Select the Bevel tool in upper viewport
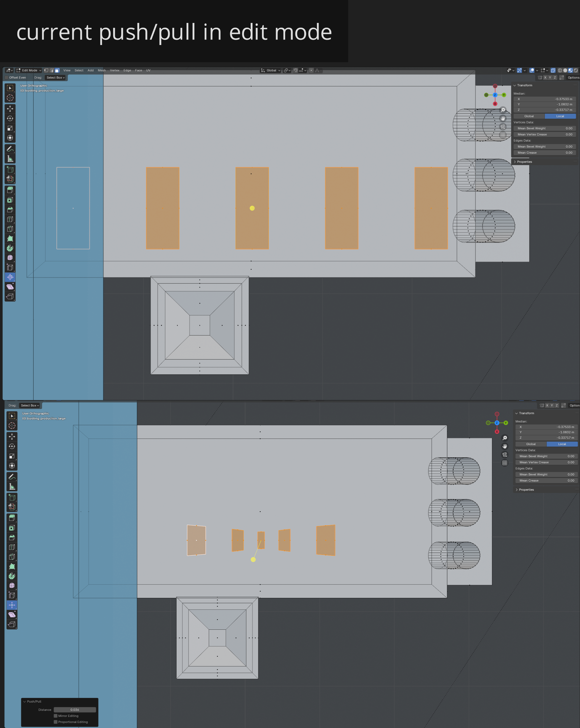Image resolution: width=580 pixels, height=728 pixels. click(x=10, y=210)
